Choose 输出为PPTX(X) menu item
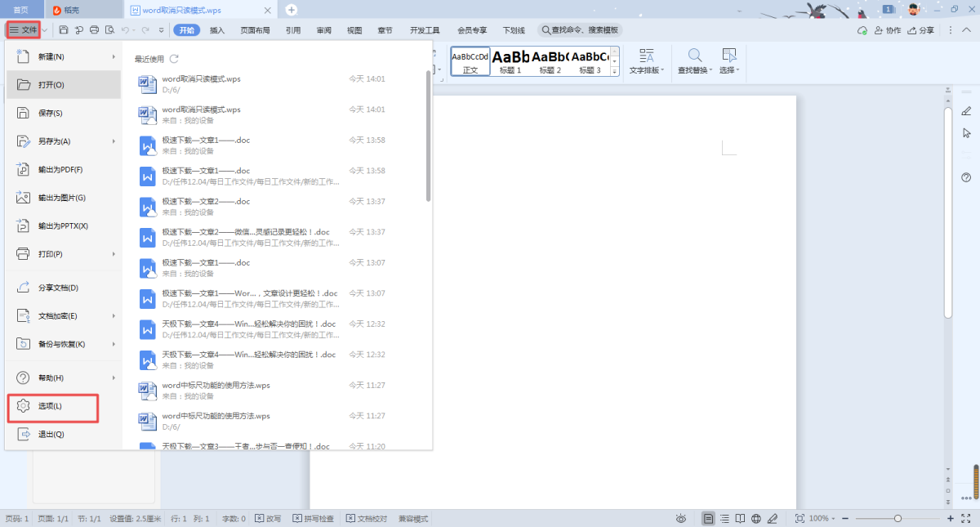 [x=64, y=226]
